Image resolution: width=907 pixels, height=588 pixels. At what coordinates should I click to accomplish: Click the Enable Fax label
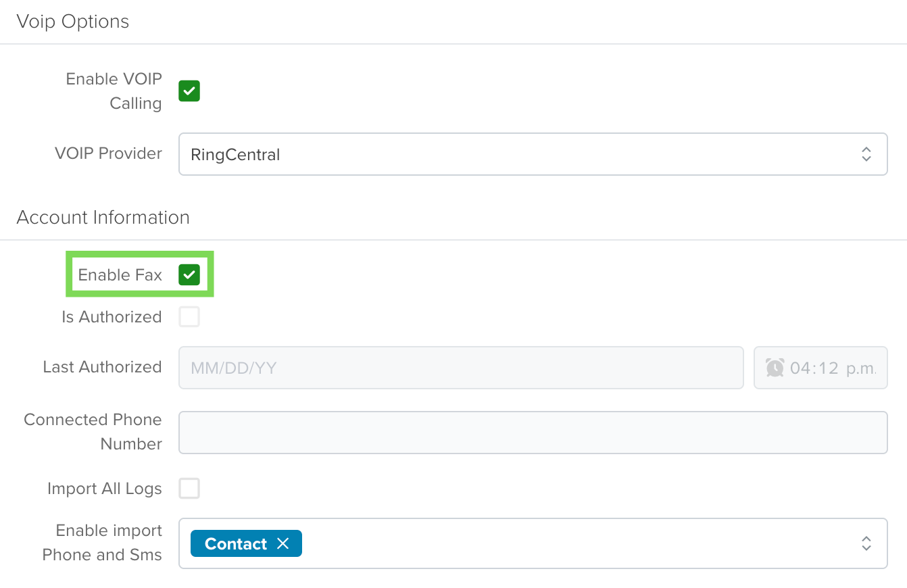[120, 275]
